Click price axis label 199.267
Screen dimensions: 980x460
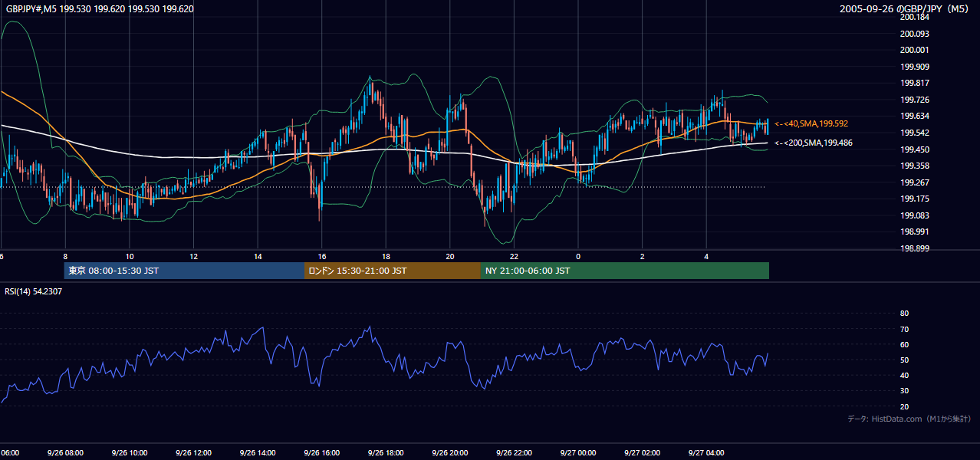(x=914, y=182)
